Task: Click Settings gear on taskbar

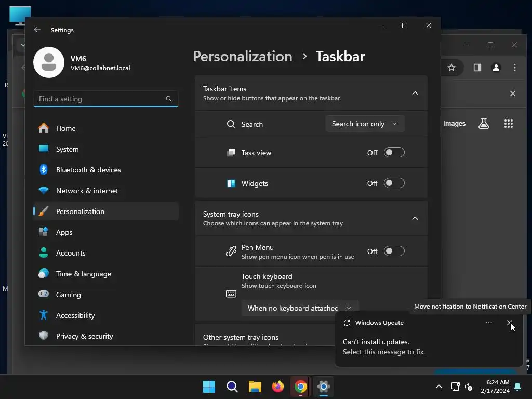Action: click(323, 387)
